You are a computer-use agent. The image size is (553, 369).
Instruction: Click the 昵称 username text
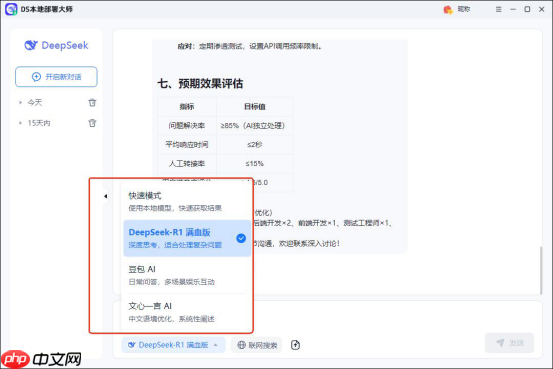(464, 9)
